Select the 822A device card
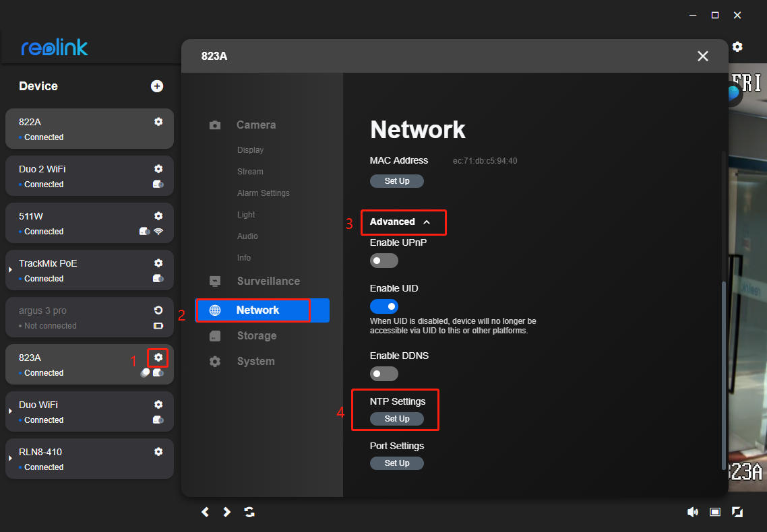The width and height of the screenshot is (767, 532). click(x=90, y=129)
